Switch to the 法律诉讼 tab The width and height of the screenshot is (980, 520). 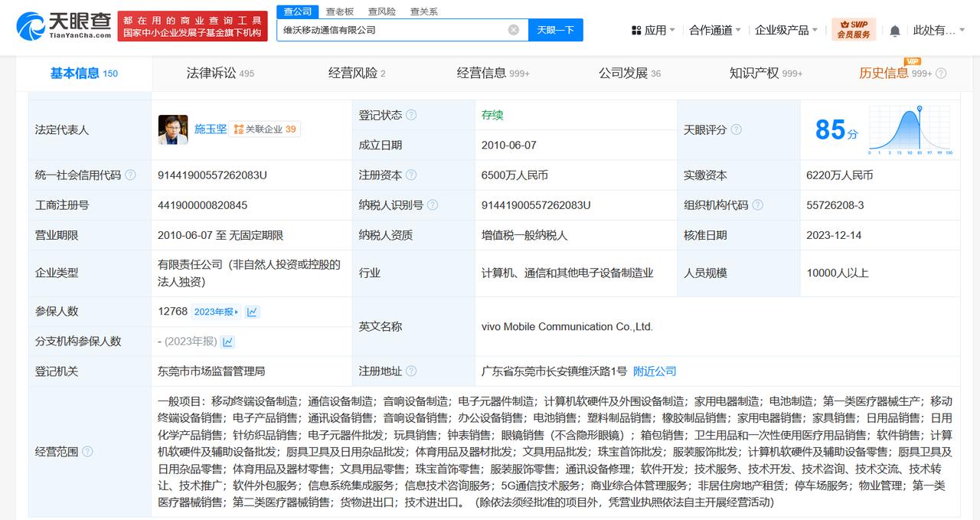[x=220, y=74]
